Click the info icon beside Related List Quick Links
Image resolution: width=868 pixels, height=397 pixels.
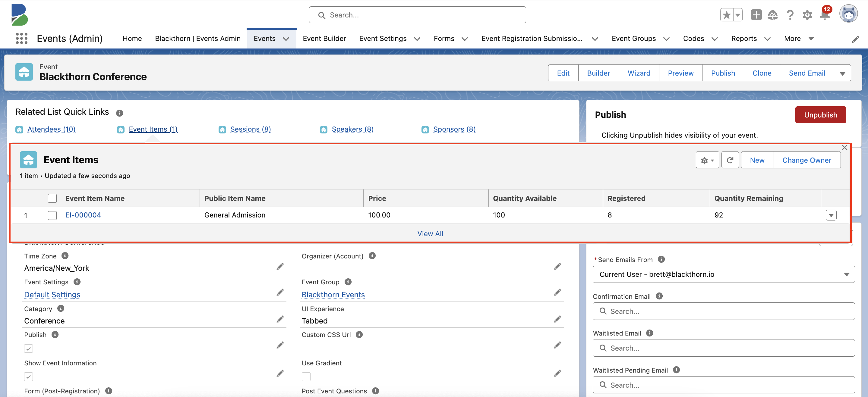click(119, 113)
